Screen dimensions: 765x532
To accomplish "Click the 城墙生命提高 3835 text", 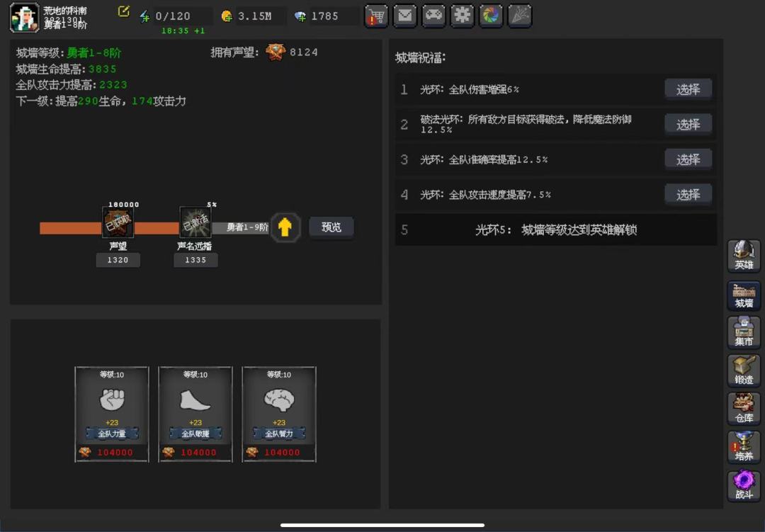I will point(66,69).
